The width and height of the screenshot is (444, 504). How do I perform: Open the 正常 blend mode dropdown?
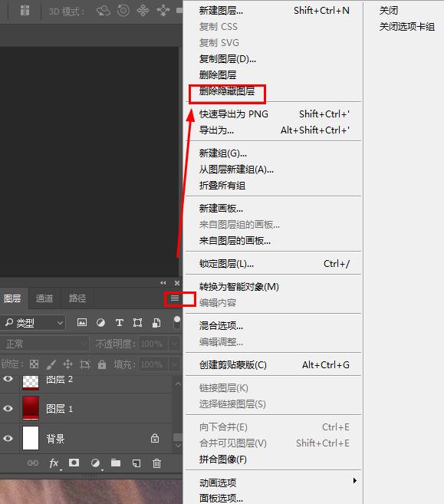click(x=44, y=344)
